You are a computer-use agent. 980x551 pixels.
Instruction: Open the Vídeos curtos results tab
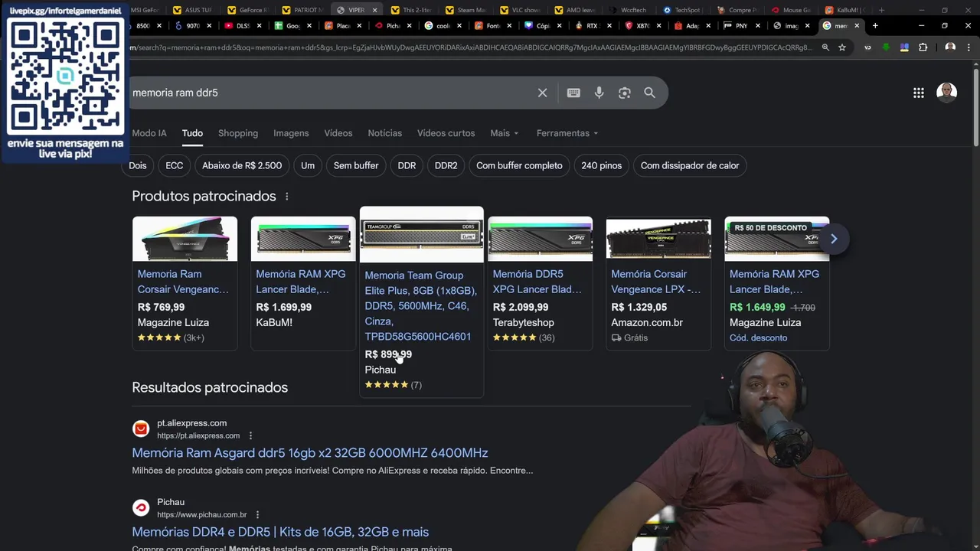[446, 133]
